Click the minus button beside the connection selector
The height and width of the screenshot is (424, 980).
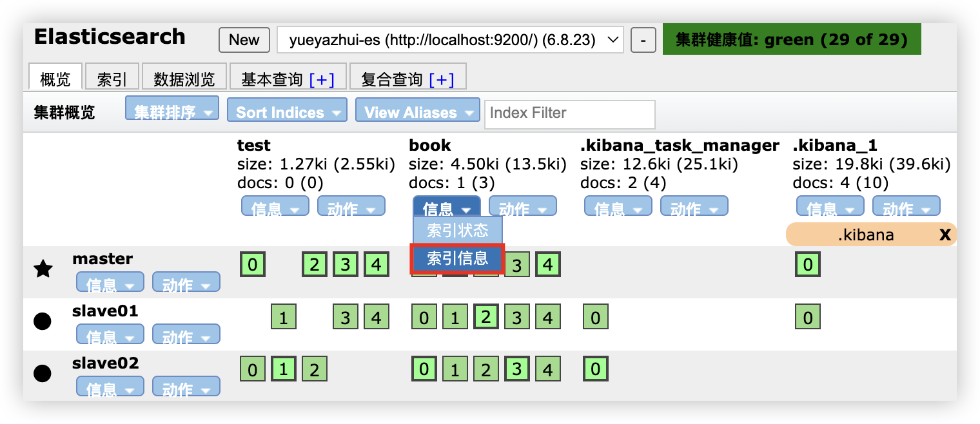tap(643, 40)
